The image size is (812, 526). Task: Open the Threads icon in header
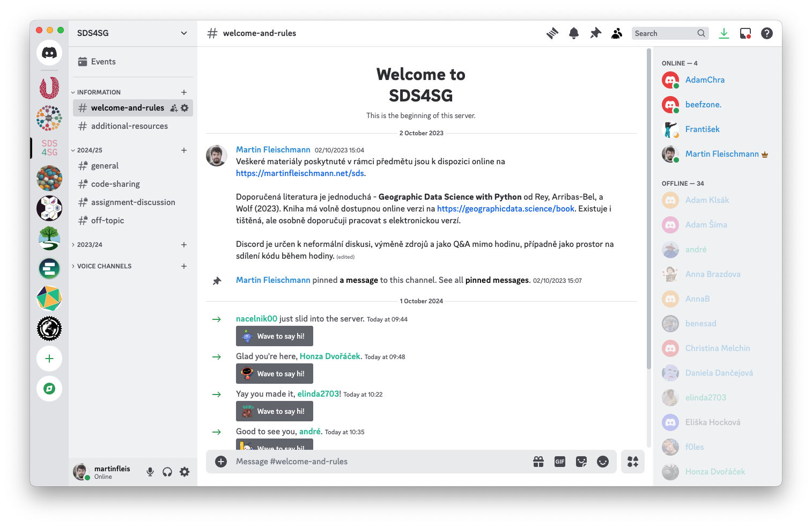(x=552, y=33)
